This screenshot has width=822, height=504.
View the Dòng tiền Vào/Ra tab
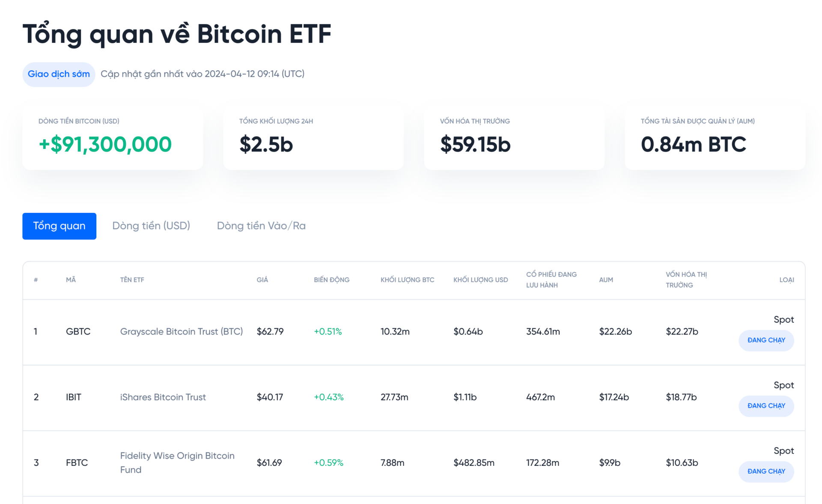point(261,226)
